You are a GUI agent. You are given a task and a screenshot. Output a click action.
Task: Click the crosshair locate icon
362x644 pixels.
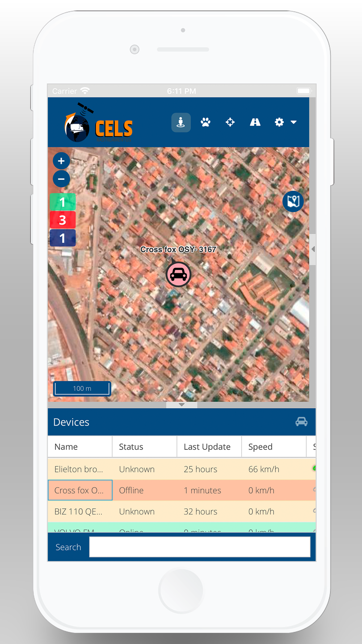coord(230,122)
